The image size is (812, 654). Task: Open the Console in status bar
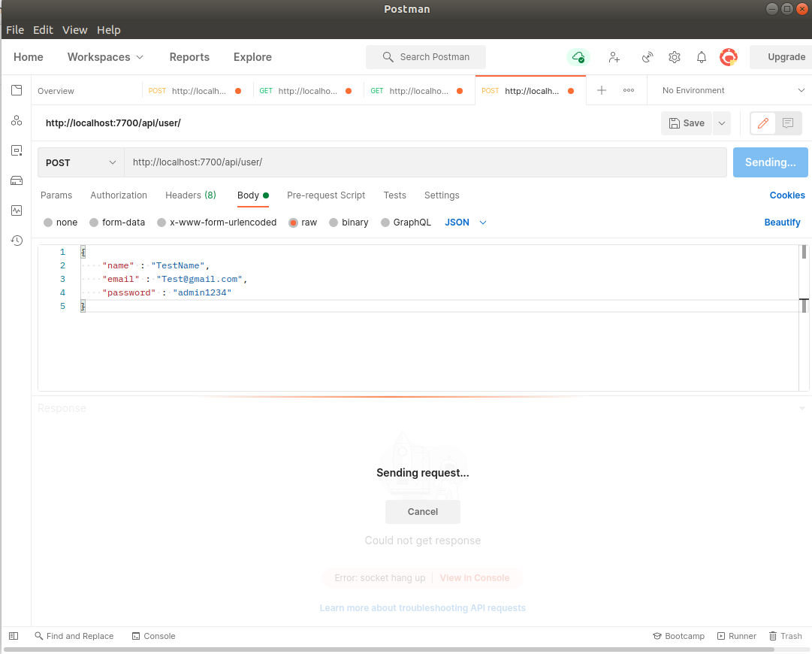click(x=154, y=636)
